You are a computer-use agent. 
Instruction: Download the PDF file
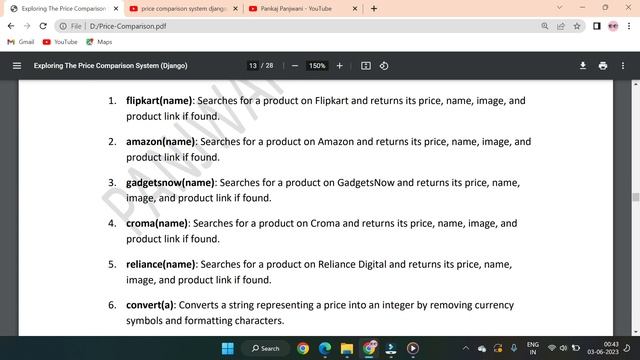(x=583, y=66)
